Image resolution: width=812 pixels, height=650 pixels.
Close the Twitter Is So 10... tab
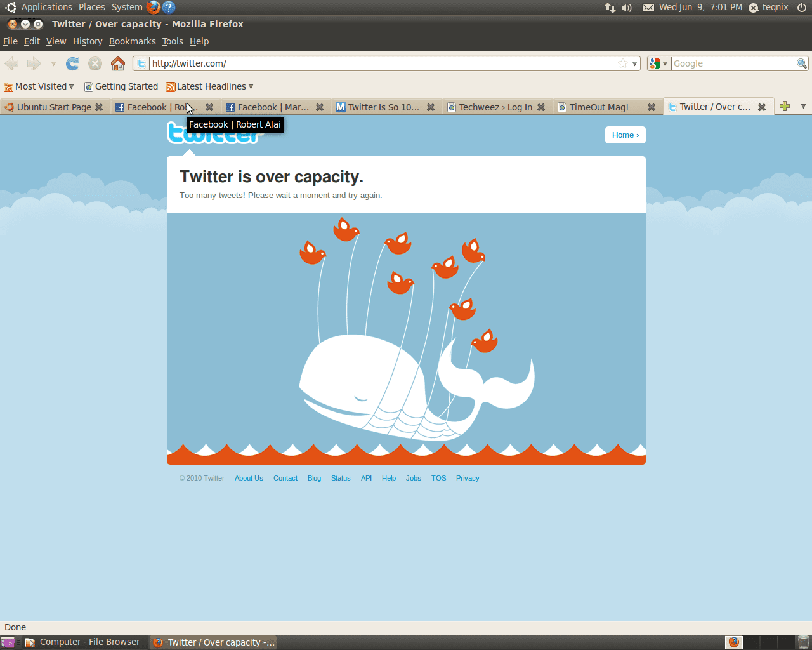(x=431, y=107)
